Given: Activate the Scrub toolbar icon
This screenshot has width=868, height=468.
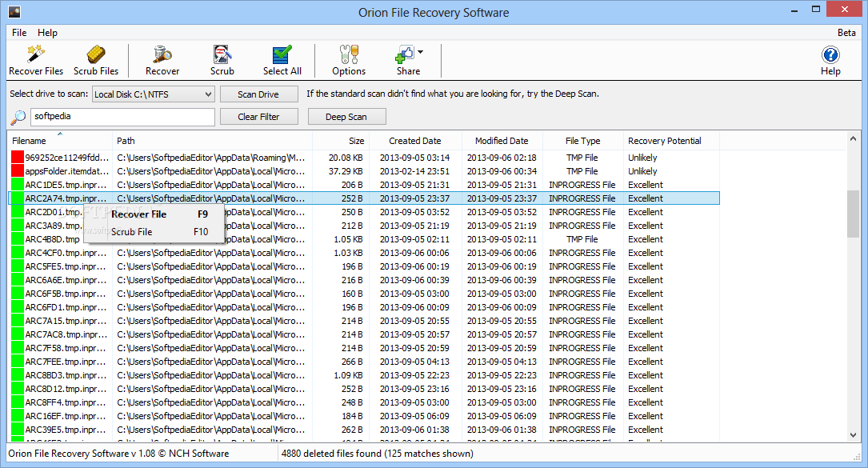Looking at the screenshot, I should pyautogui.click(x=222, y=60).
